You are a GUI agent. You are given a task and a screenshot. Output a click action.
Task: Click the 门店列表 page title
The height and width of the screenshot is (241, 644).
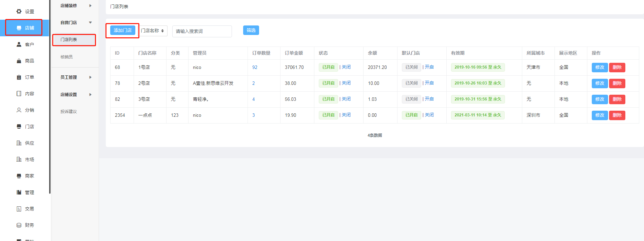[119, 6]
